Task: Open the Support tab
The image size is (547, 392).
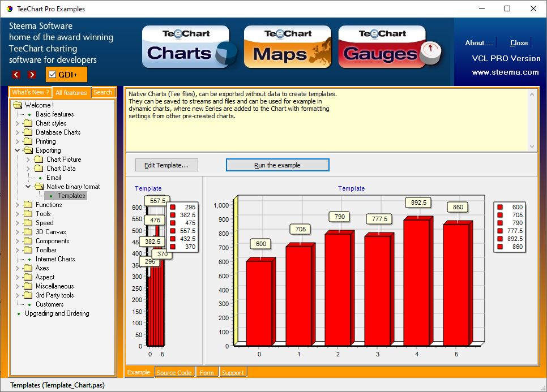Action: [233, 373]
